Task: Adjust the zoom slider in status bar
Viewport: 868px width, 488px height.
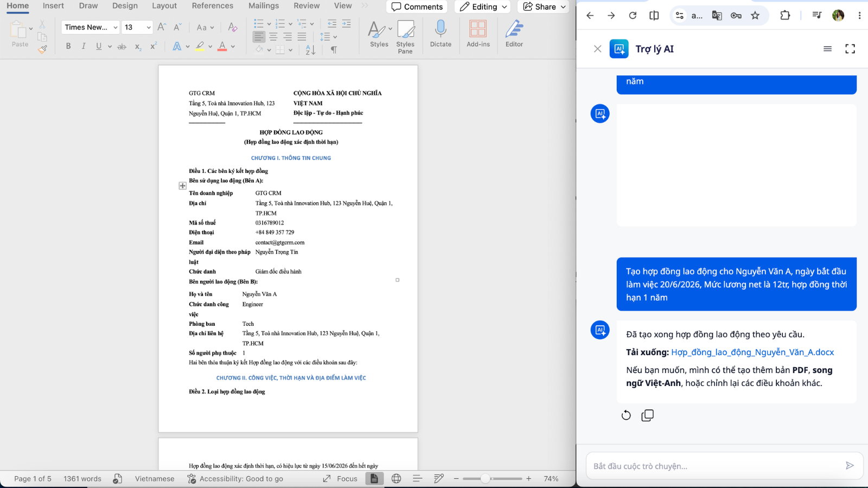Action: pyautogui.click(x=486, y=479)
